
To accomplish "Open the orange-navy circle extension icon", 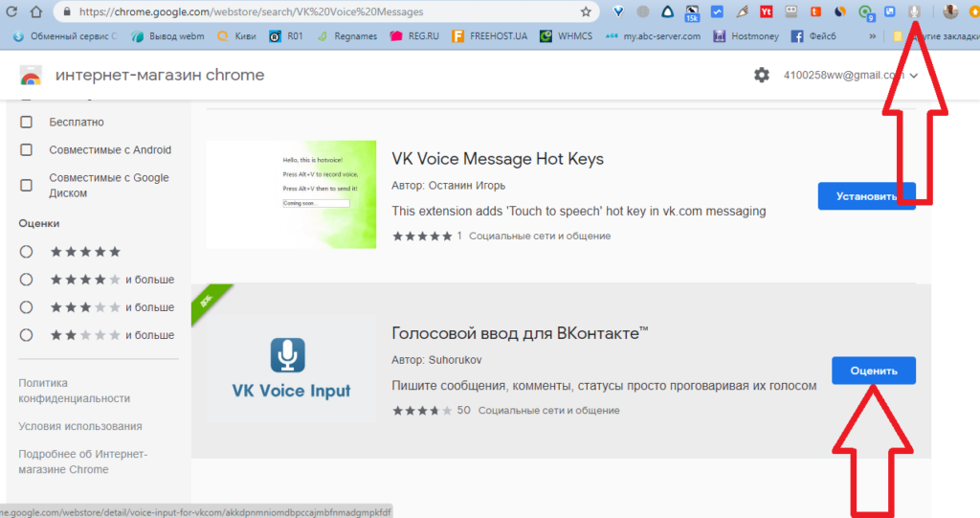I will pos(840,11).
